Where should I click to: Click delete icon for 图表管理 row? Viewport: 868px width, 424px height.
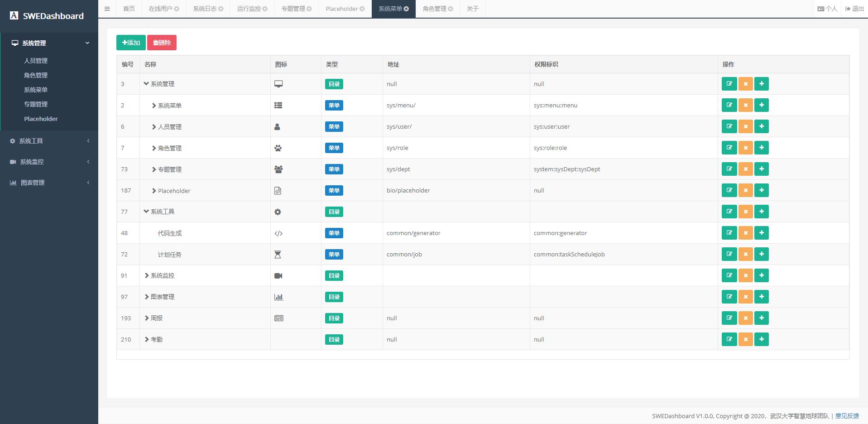click(x=745, y=297)
